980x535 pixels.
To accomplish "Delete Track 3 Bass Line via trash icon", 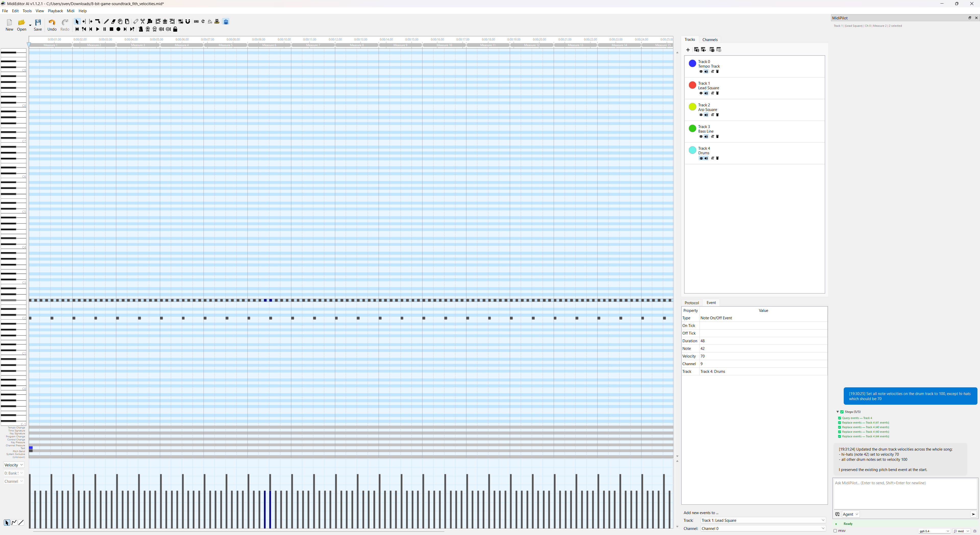I will point(717,136).
